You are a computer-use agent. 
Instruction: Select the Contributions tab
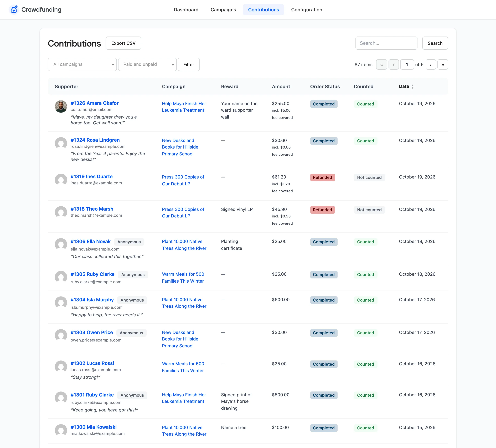point(263,10)
